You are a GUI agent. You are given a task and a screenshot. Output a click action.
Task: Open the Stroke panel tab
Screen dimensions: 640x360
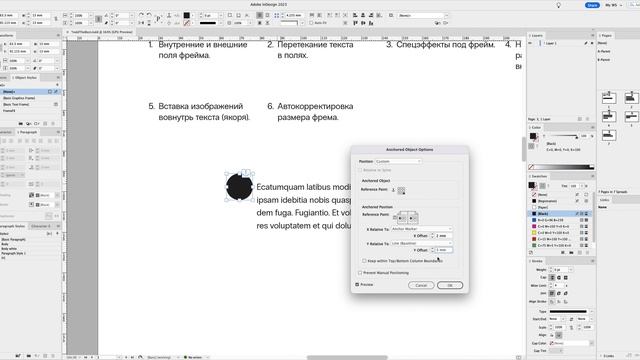(x=536, y=261)
